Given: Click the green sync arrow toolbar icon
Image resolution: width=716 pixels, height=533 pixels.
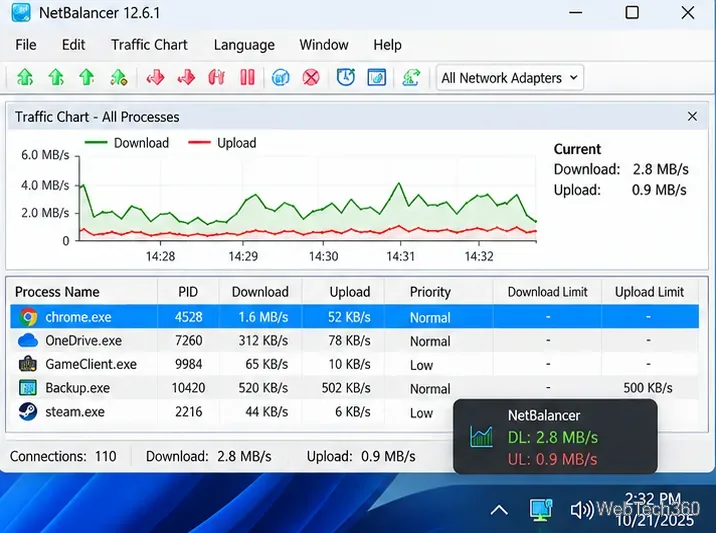Looking at the screenshot, I should click(x=411, y=78).
